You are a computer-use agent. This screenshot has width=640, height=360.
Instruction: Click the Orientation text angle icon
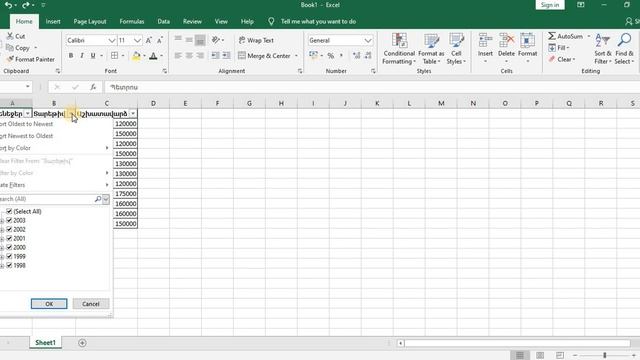pyautogui.click(x=216, y=40)
